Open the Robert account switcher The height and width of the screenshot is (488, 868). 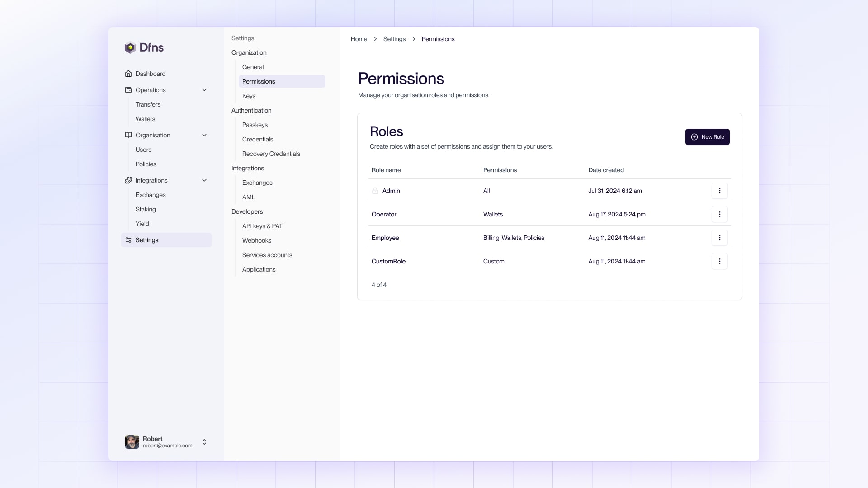coord(204,442)
